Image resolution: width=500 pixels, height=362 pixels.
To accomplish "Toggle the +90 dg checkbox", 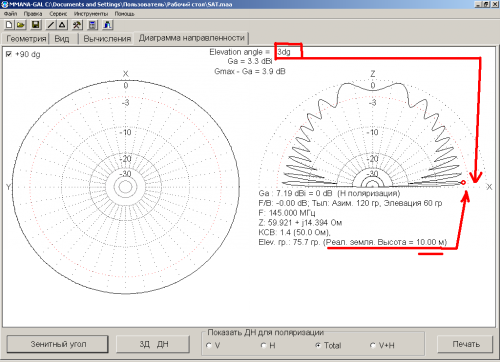I will pyautogui.click(x=9, y=54).
